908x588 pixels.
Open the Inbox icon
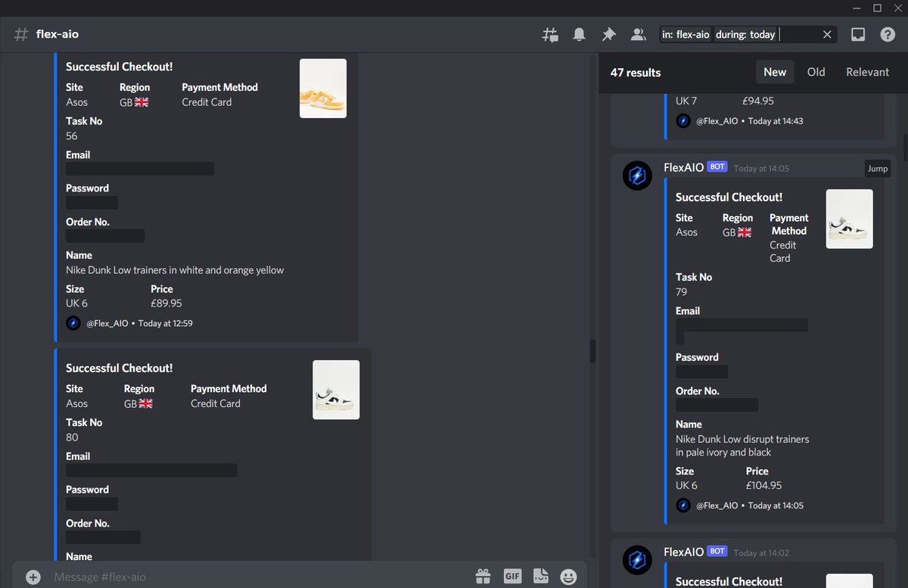(858, 34)
